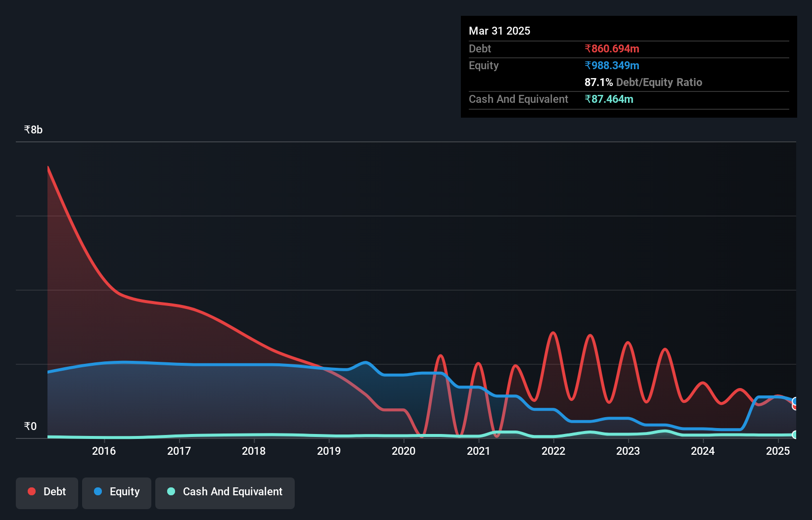
Task: Click the ₹988.349m equity value
Action: (x=612, y=65)
